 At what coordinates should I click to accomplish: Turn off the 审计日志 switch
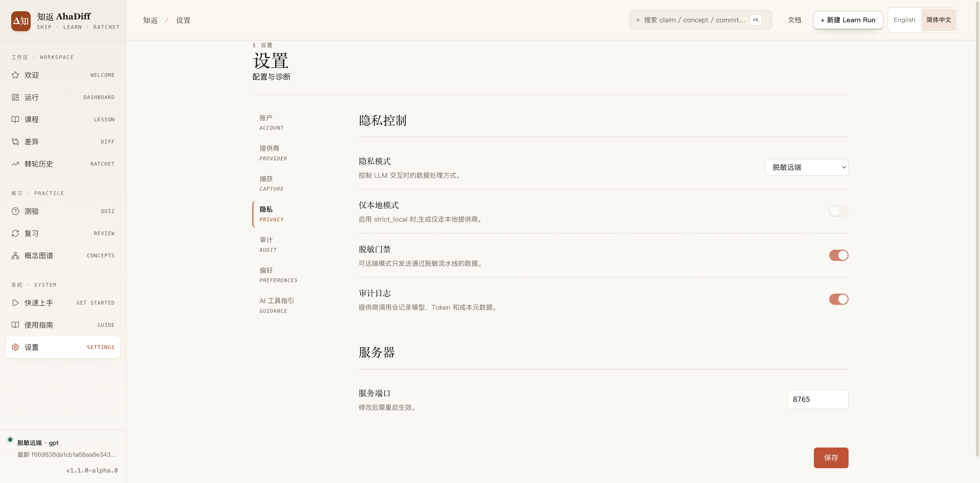pyautogui.click(x=838, y=299)
